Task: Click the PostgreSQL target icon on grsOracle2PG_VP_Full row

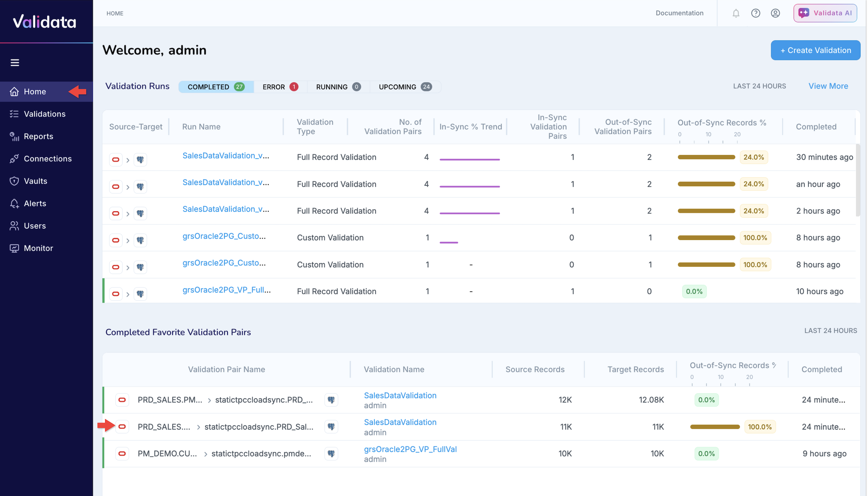Action: pos(140,294)
